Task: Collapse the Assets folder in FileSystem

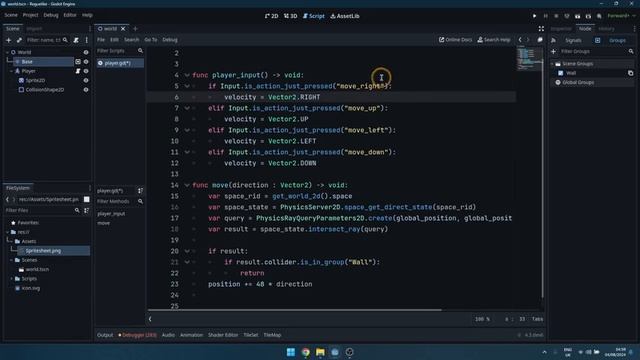Action: (x=12, y=241)
